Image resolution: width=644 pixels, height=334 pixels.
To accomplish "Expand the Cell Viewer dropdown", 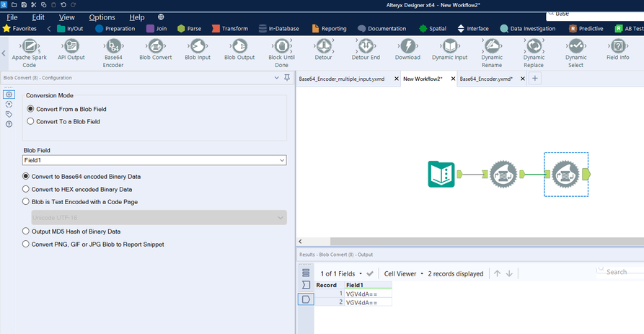I will [x=405, y=273].
